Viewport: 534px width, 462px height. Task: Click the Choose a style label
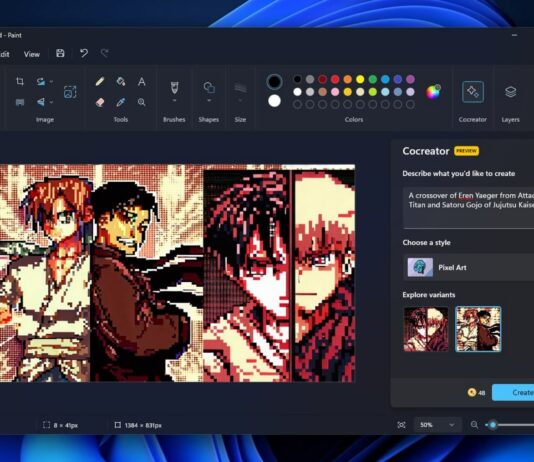point(426,243)
